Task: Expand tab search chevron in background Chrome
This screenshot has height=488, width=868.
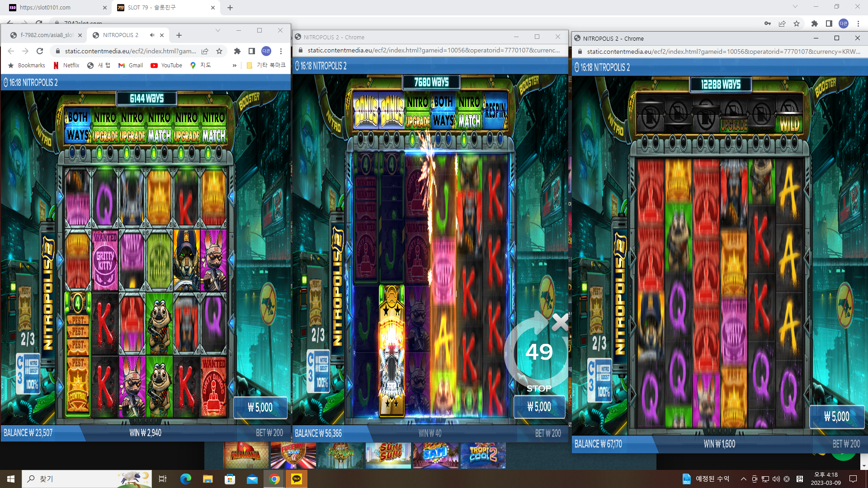Action: 795,6
